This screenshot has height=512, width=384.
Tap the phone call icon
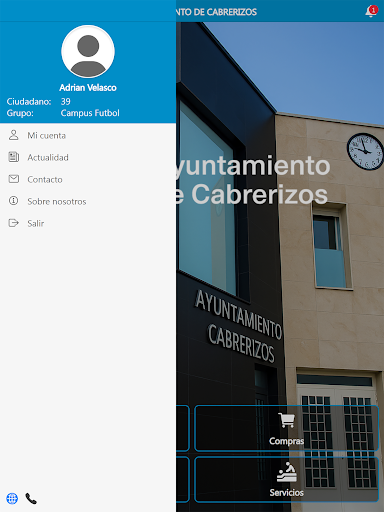(x=31, y=499)
